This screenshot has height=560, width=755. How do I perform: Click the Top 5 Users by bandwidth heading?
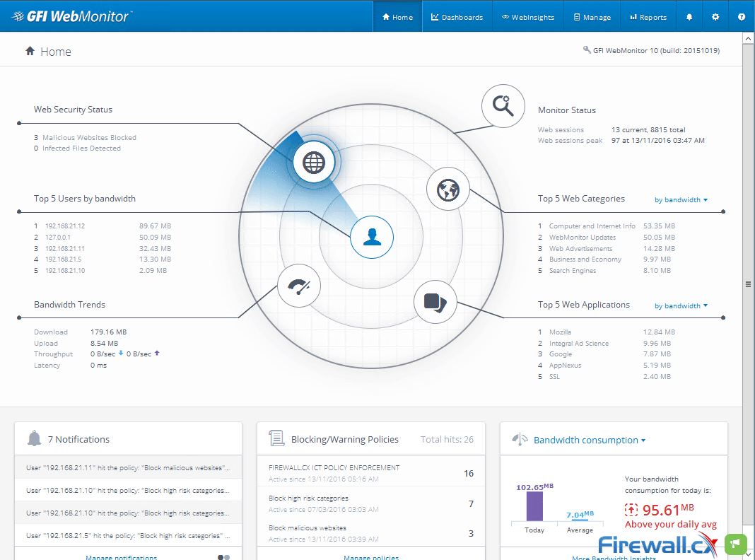pyautogui.click(x=84, y=199)
